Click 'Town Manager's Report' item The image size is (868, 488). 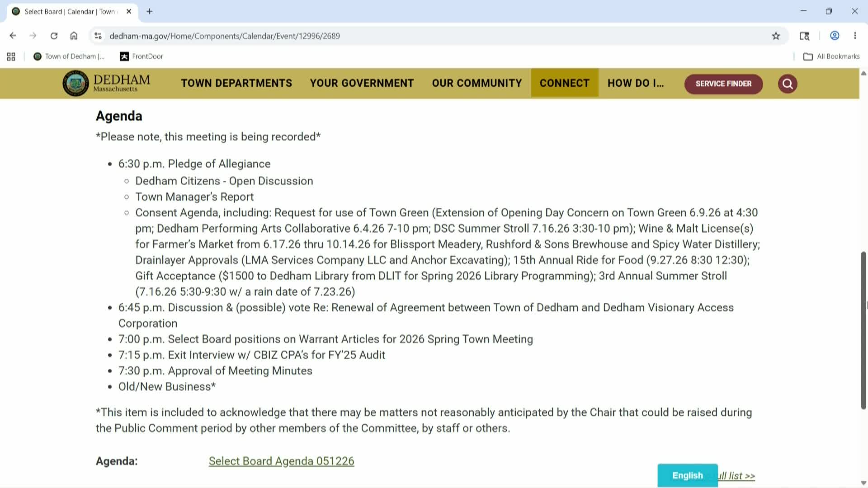coord(194,197)
